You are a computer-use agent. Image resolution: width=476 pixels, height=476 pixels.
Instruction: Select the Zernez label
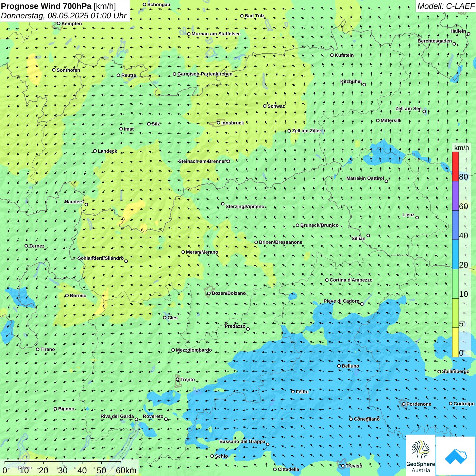tap(37, 246)
